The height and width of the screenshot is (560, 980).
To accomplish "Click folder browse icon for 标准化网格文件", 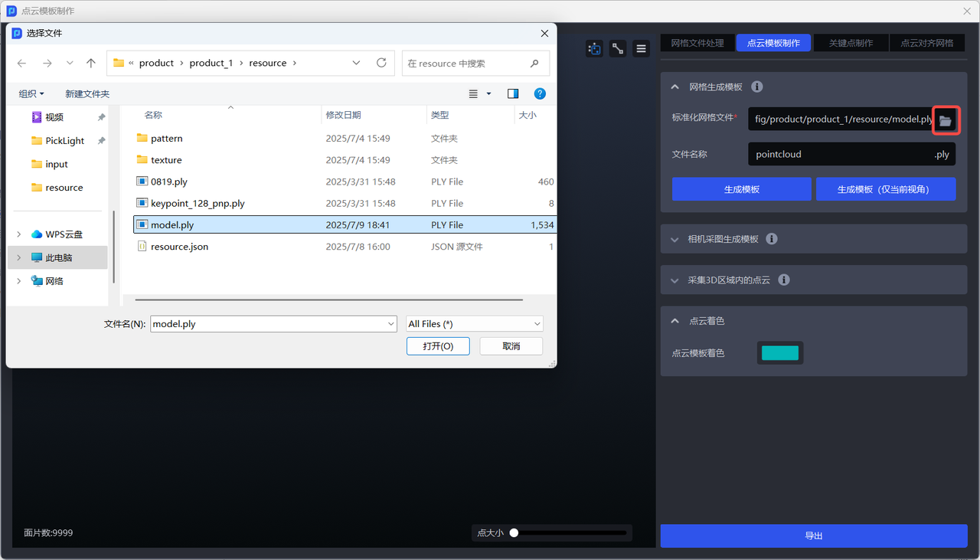I will (x=946, y=120).
